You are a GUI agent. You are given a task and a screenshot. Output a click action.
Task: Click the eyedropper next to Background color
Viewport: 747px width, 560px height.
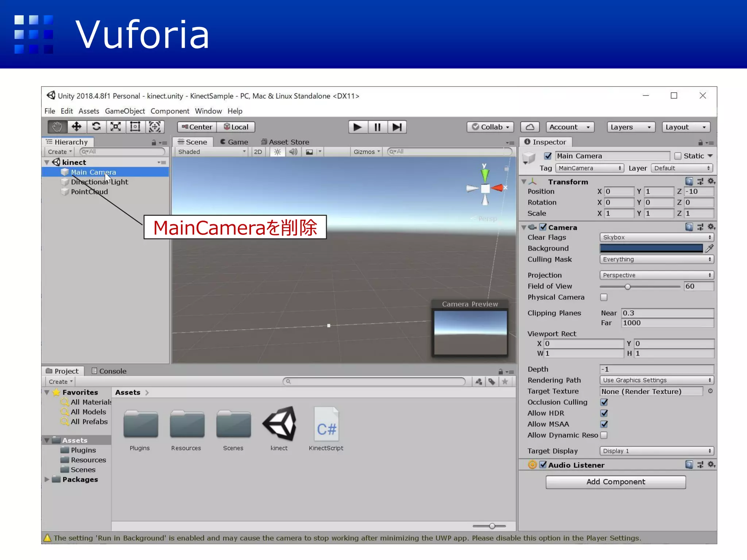(709, 248)
